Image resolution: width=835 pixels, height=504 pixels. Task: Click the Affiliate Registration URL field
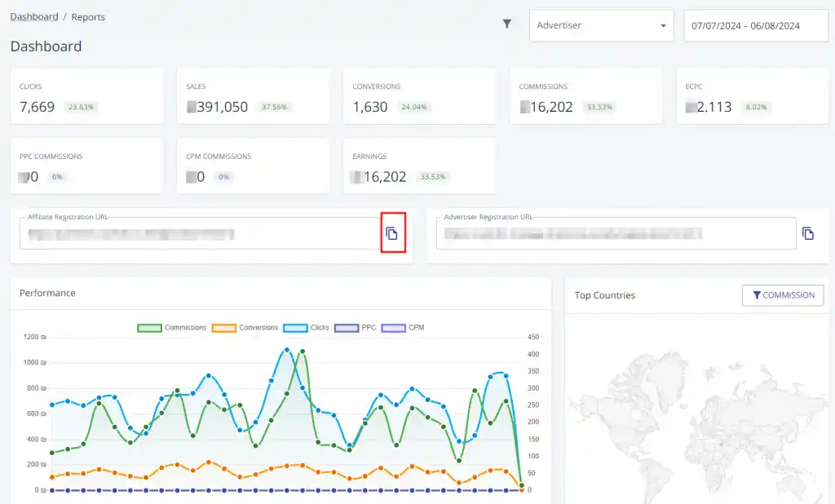coord(200,233)
